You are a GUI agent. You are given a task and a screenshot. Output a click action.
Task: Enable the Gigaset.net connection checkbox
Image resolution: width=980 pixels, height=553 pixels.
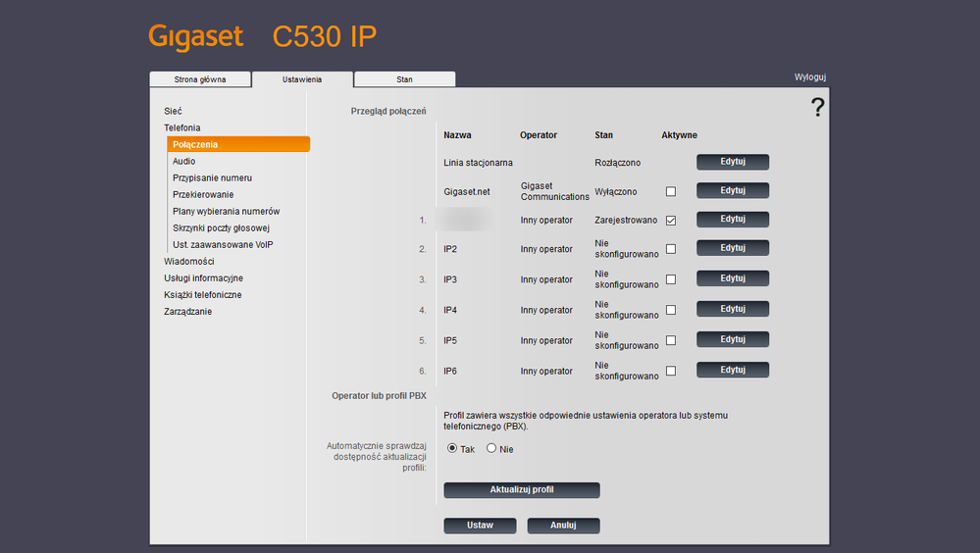[671, 191]
